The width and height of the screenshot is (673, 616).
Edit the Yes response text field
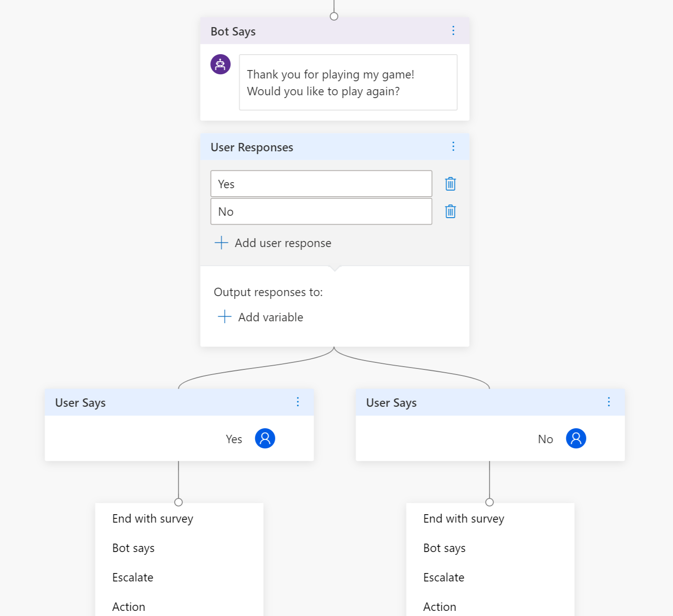321,184
